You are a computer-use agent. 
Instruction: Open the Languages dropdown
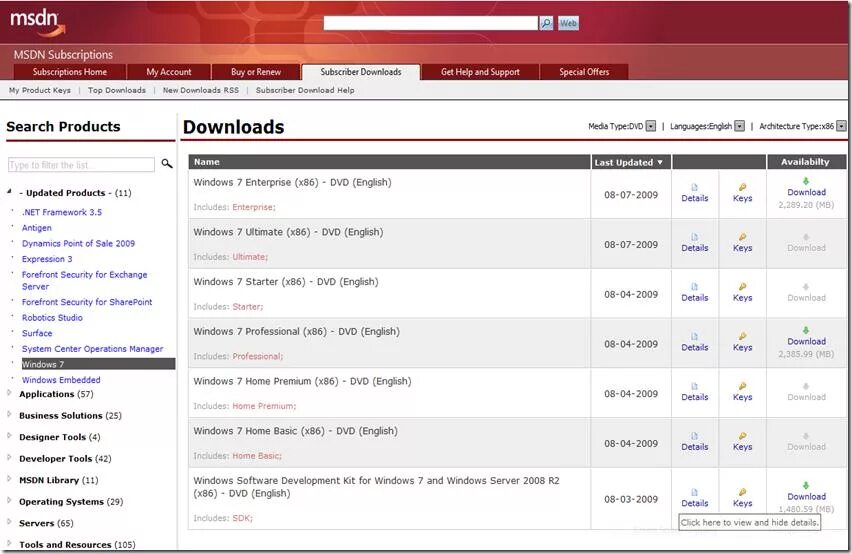click(x=740, y=126)
